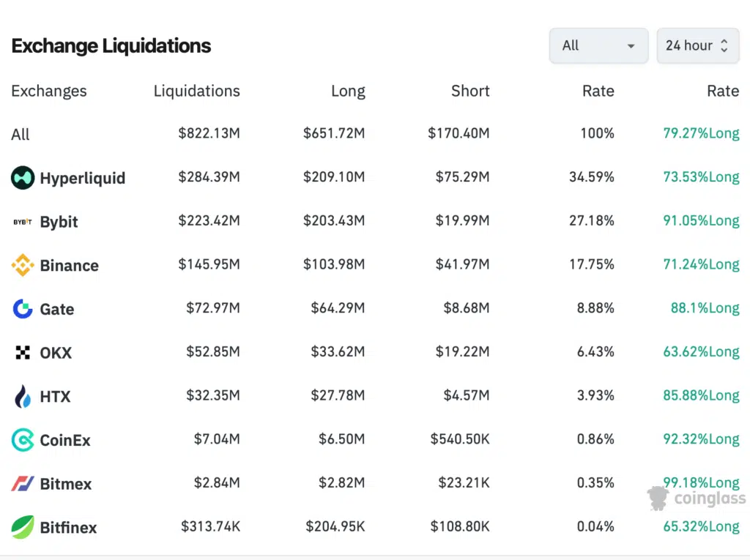
Task: Click the Liquidations column header
Action: [x=196, y=91]
